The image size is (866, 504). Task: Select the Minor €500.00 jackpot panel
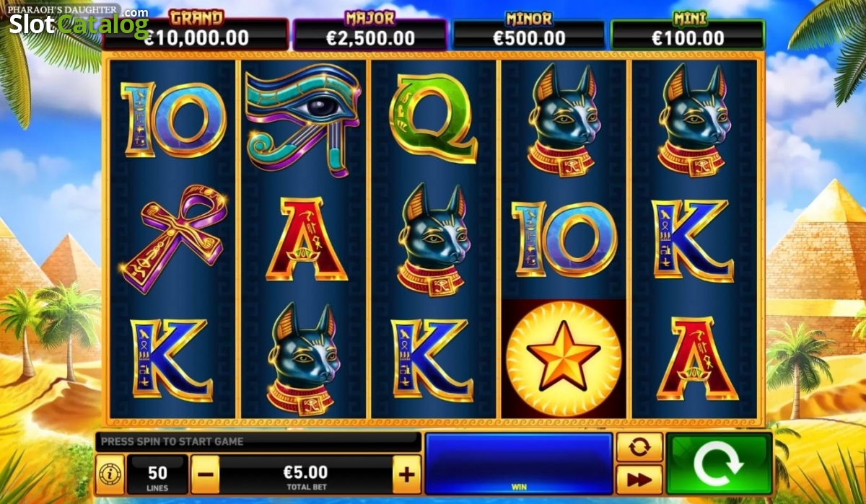coord(529,33)
